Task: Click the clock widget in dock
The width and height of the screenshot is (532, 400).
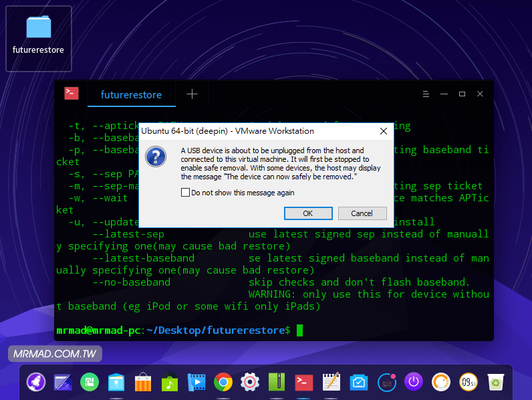Action: (469, 382)
